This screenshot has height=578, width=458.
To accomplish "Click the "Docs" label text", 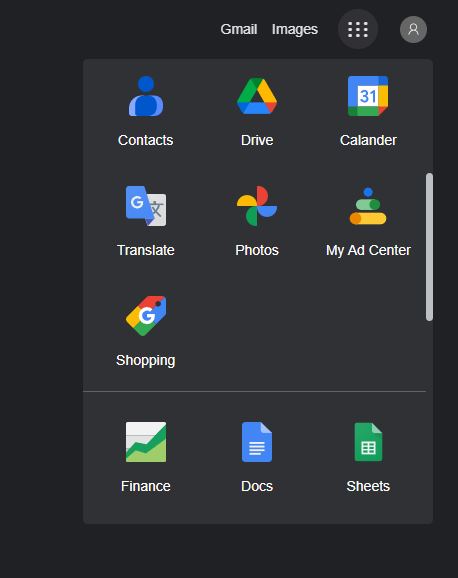I will (x=257, y=486).
